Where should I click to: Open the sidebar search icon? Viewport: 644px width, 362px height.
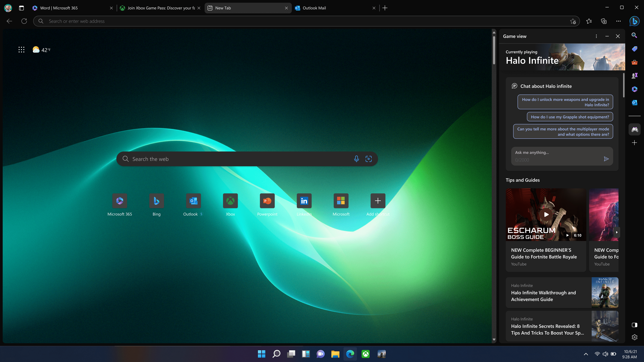click(634, 35)
